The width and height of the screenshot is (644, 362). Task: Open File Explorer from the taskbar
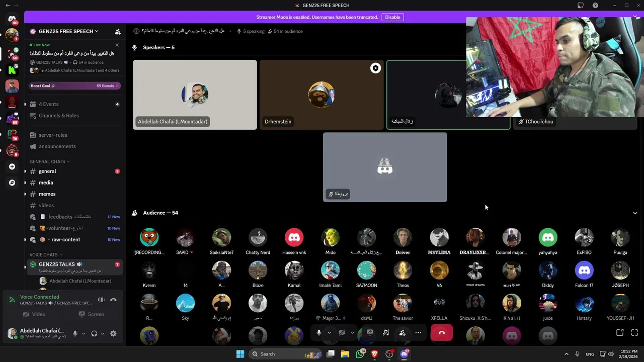(x=345, y=354)
